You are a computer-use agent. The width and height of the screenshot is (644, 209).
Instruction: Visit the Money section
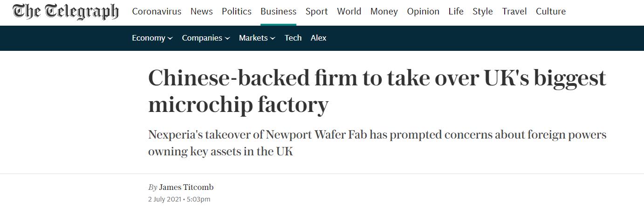[x=384, y=11]
